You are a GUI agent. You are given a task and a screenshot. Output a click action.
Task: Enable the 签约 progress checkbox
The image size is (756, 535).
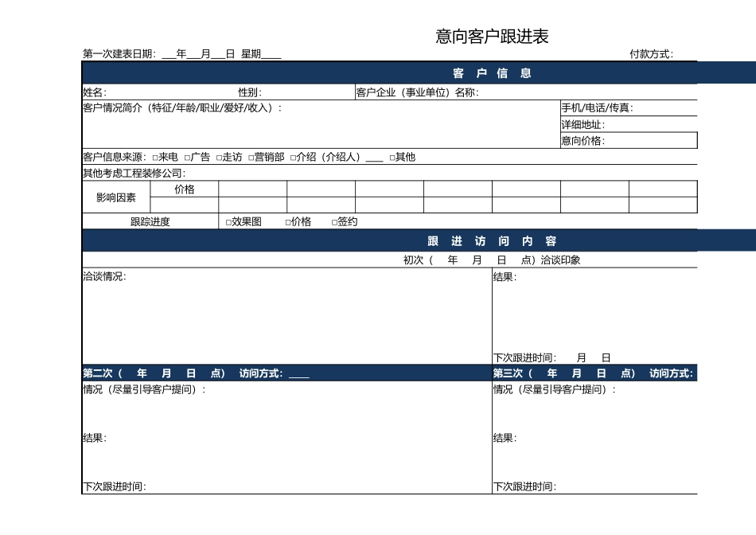point(333,221)
